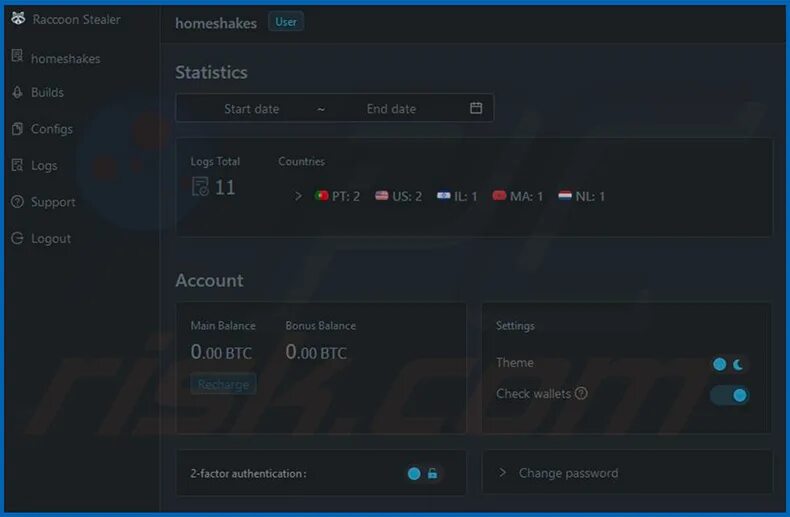Set the Start date field
Screen dimensions: 790x517
(x=251, y=109)
